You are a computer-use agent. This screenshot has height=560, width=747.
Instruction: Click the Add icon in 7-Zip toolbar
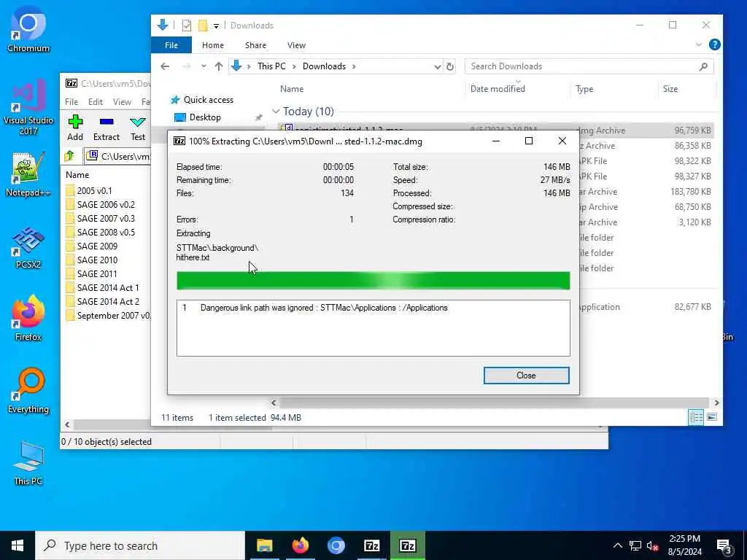(x=75, y=122)
